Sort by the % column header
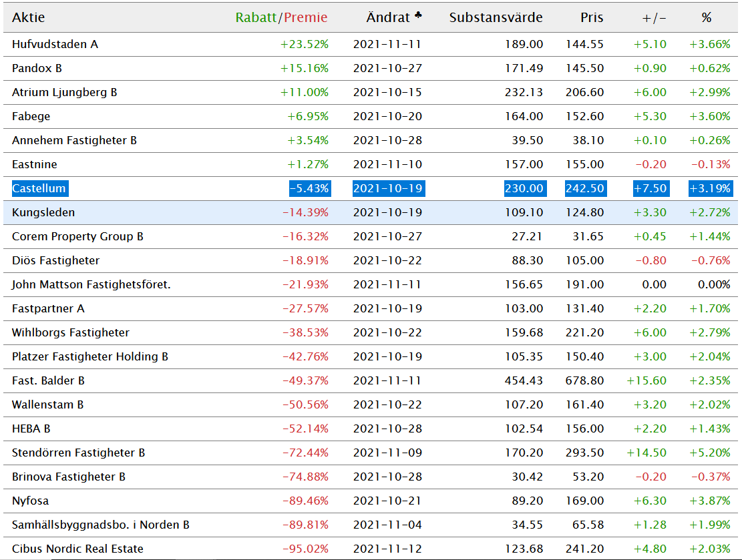 [x=707, y=18]
